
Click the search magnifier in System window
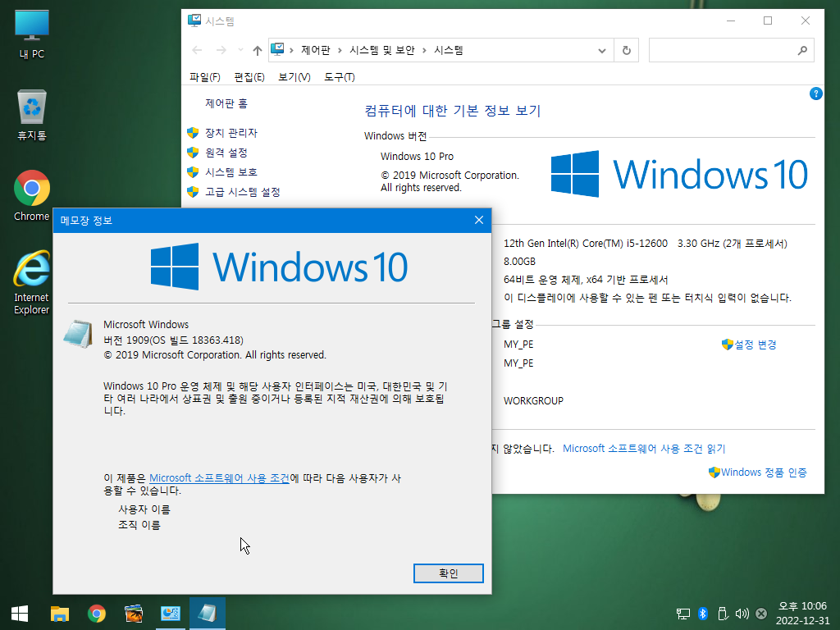point(802,50)
